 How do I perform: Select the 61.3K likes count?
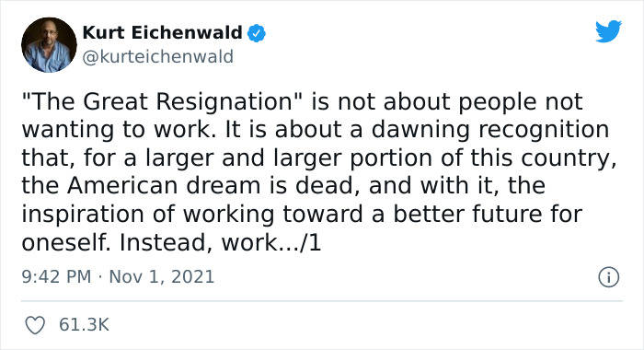point(84,325)
